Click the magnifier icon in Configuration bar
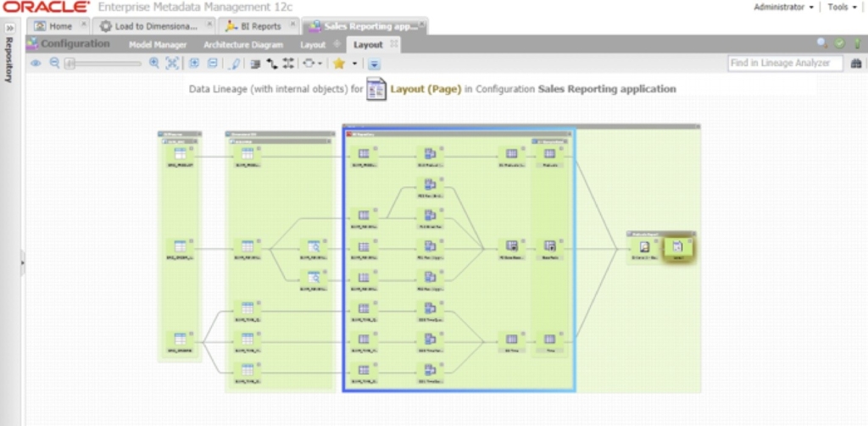The height and width of the screenshot is (426, 868). (x=822, y=43)
